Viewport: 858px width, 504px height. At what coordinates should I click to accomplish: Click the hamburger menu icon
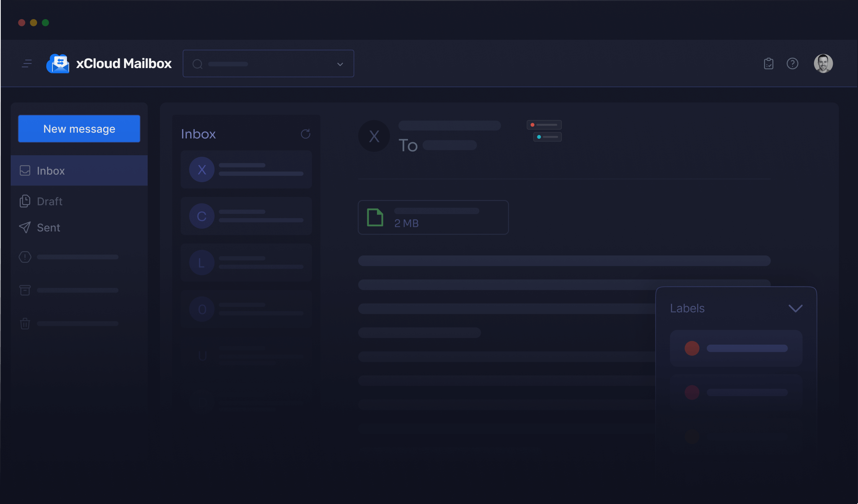tap(27, 63)
